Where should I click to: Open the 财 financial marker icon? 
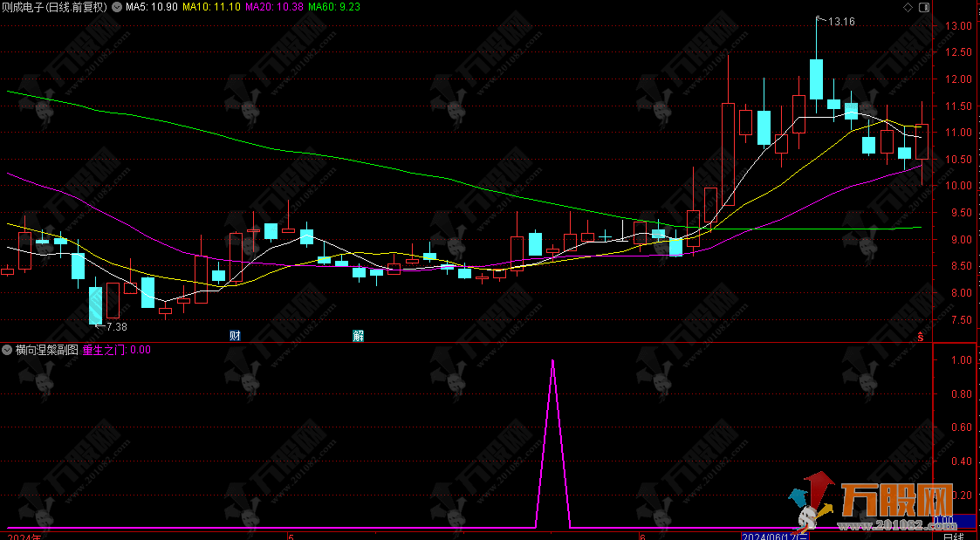tap(235, 336)
